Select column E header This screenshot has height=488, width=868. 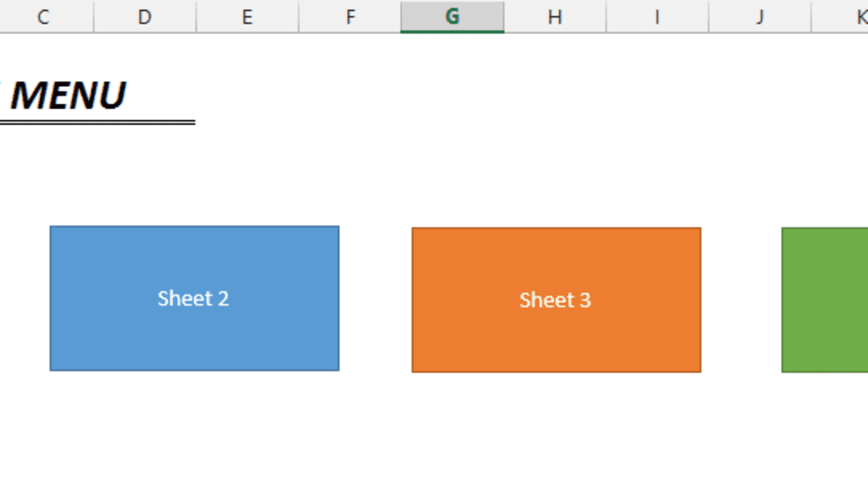click(x=247, y=16)
